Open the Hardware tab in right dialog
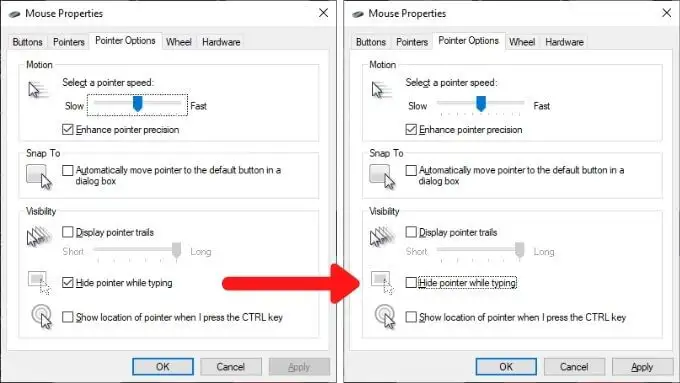 (564, 42)
